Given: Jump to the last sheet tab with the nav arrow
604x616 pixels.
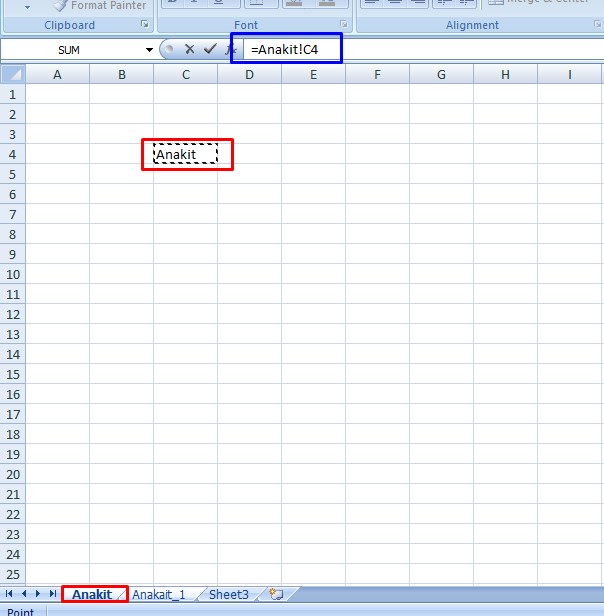Looking at the screenshot, I should (53, 594).
